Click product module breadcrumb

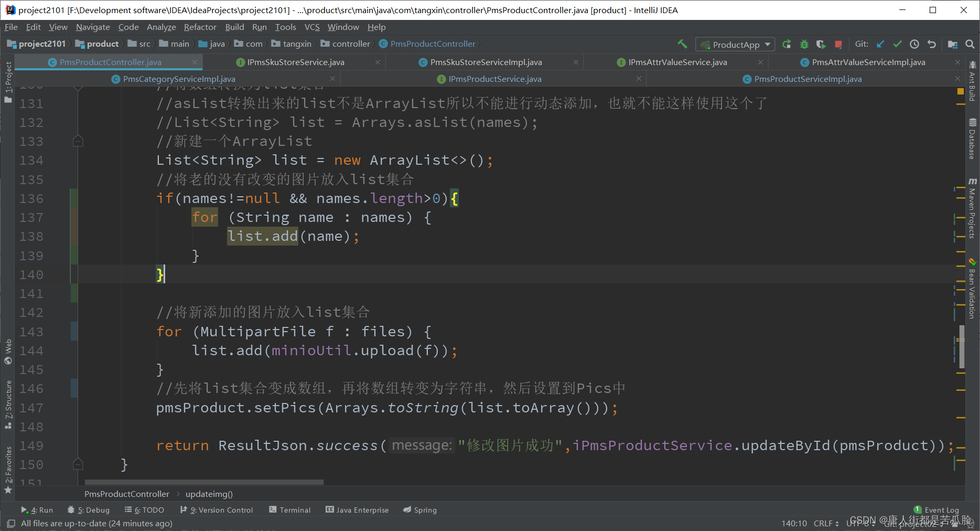[x=97, y=44]
